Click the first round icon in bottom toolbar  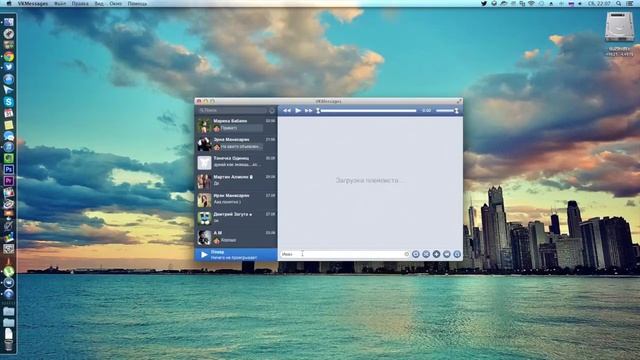(x=416, y=254)
